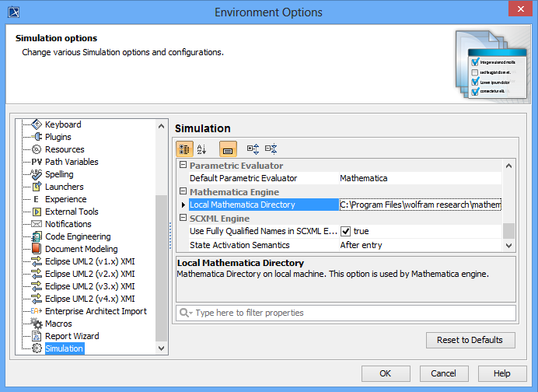Toggle the description area display
The height and width of the screenshot is (392, 538).
pyautogui.click(x=228, y=149)
